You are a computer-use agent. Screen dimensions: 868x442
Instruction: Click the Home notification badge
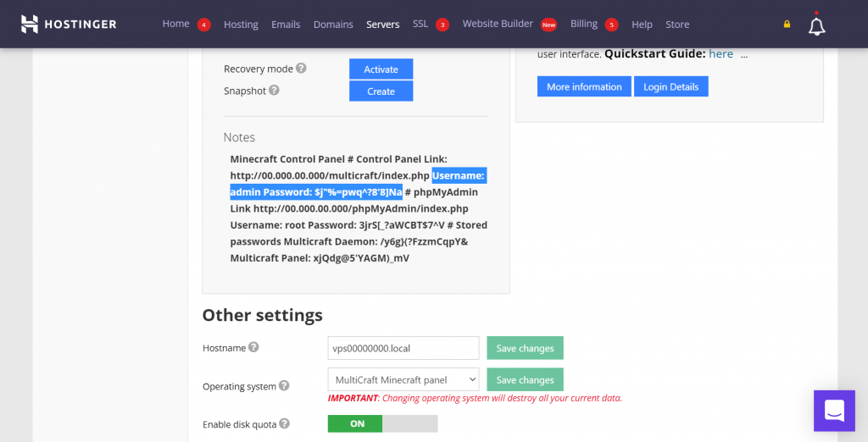click(203, 25)
